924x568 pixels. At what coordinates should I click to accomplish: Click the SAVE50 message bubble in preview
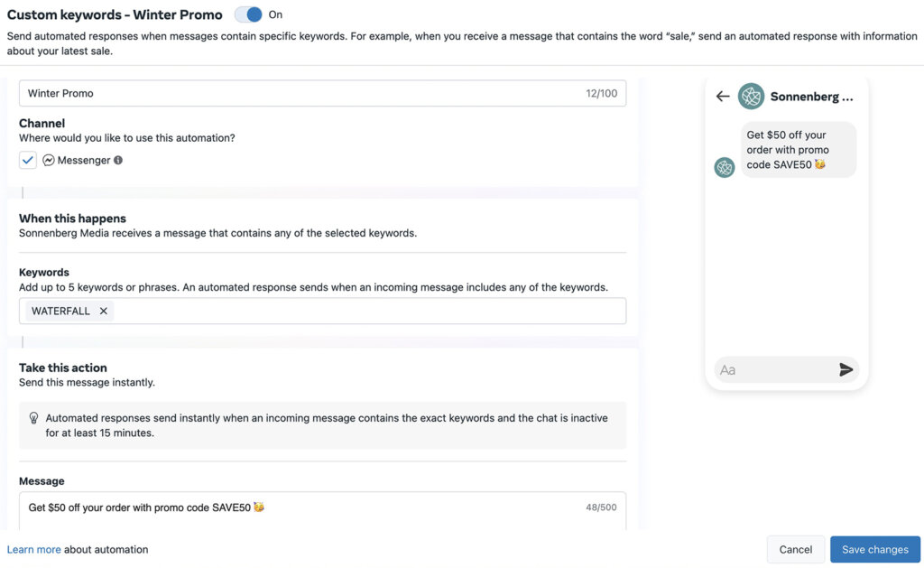point(798,150)
